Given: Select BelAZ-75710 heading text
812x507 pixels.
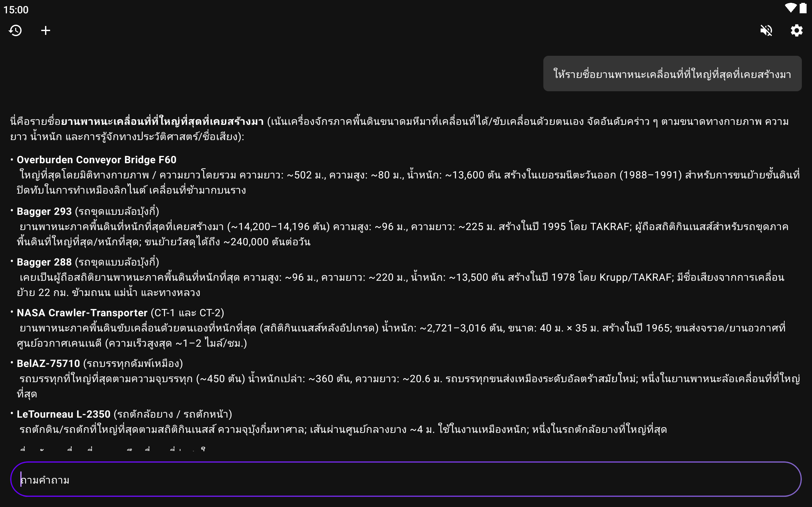Looking at the screenshot, I should click(49, 363).
